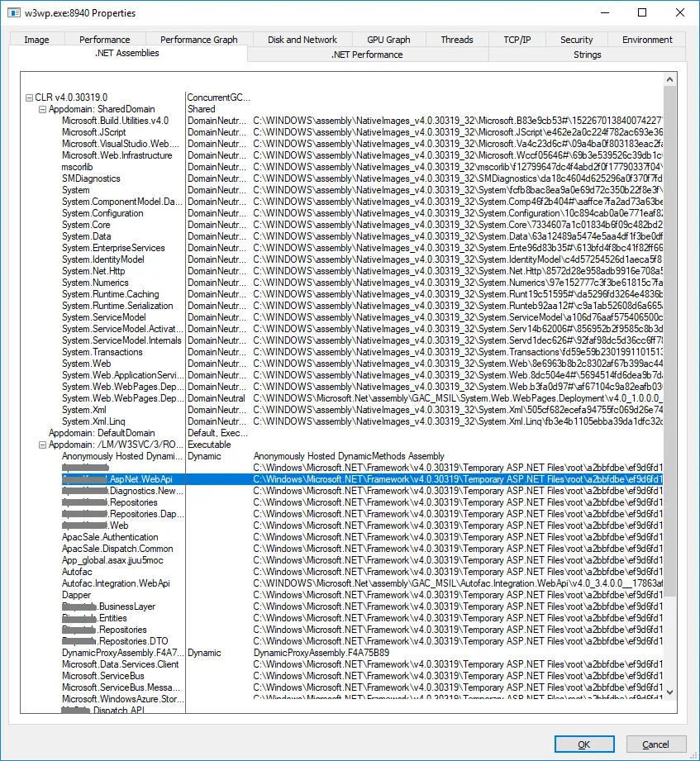Image resolution: width=700 pixels, height=761 pixels.
Task: Select DynamicProxyAssembly.F4A7 row
Action: click(123, 654)
